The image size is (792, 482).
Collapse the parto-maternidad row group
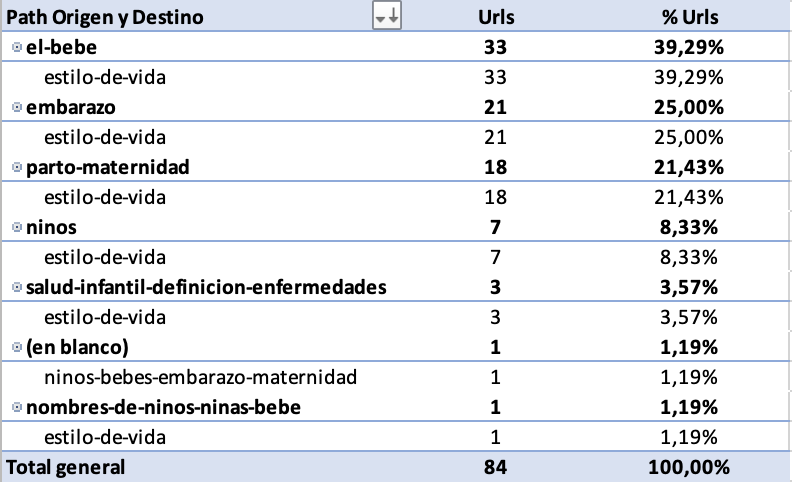pos(16,167)
